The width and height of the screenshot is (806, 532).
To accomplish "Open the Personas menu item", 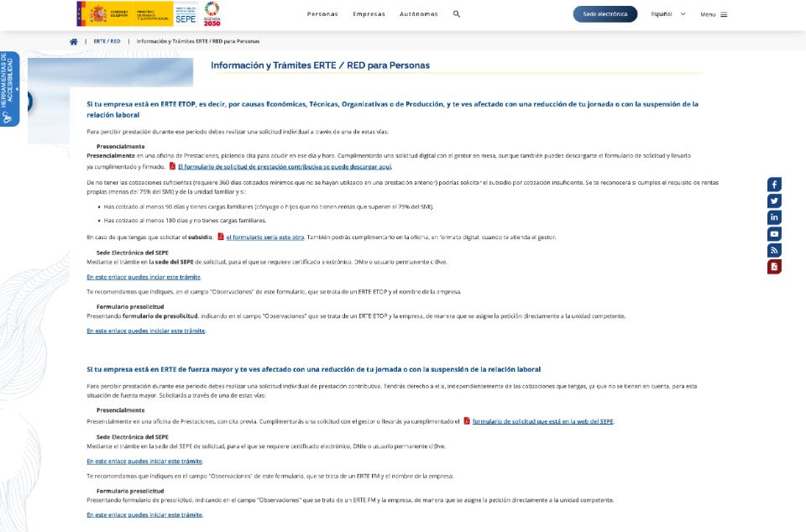I will [x=322, y=14].
